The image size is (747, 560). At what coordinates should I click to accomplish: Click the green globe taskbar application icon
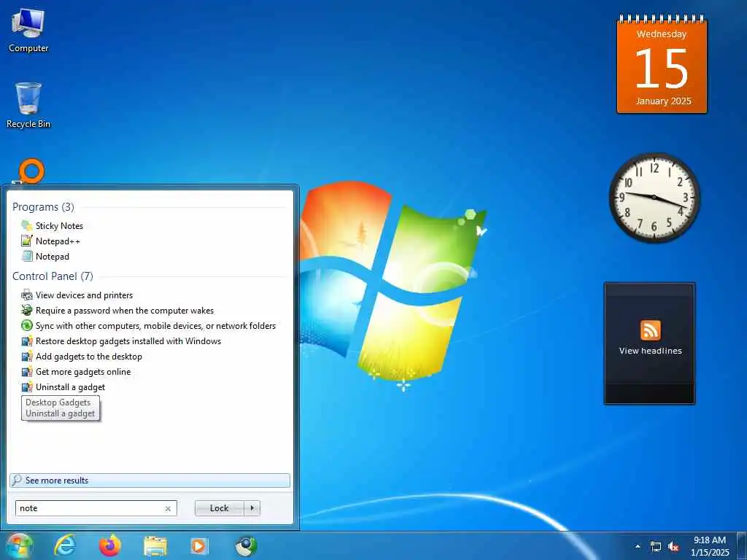pos(246,546)
